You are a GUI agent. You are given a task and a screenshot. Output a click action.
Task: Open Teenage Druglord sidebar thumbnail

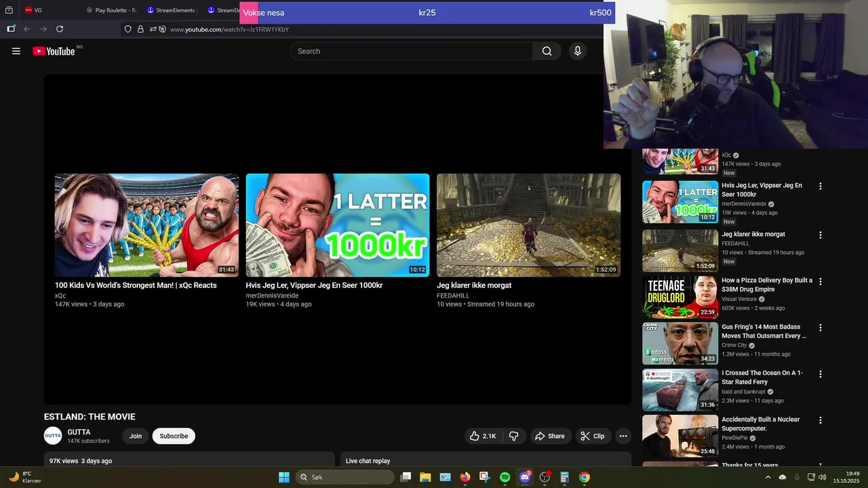(680, 297)
